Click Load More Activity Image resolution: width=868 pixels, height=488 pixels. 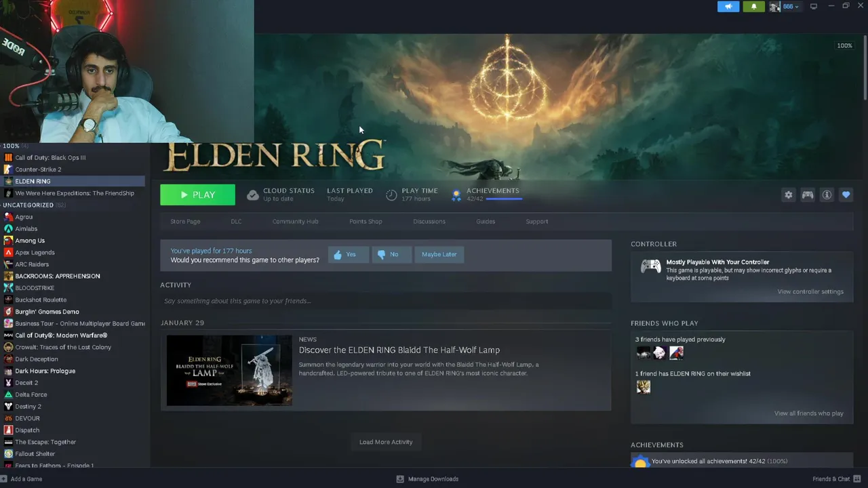click(x=386, y=442)
